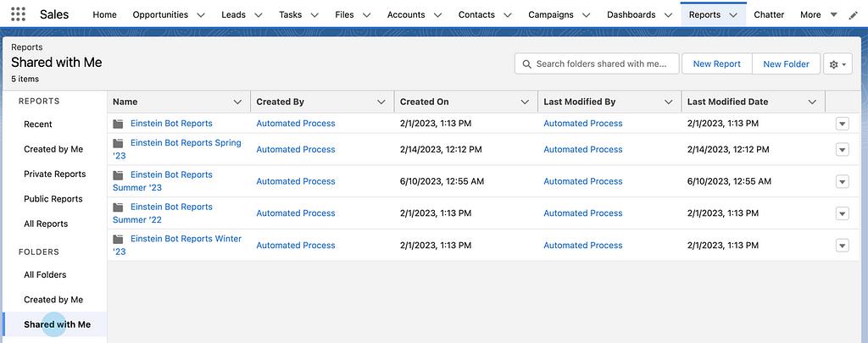The image size is (868, 343).
Task: Create a folder with New Folder button
Action: tap(786, 64)
